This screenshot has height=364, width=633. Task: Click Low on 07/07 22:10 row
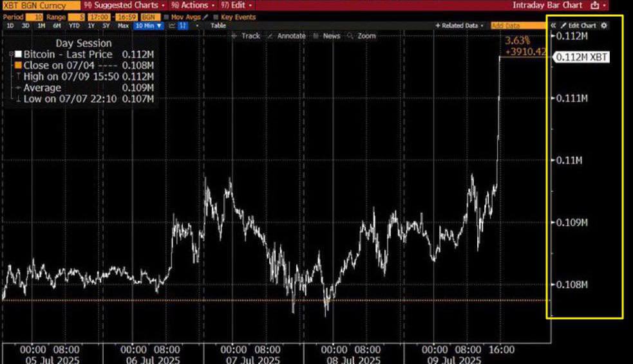pyautogui.click(x=84, y=99)
